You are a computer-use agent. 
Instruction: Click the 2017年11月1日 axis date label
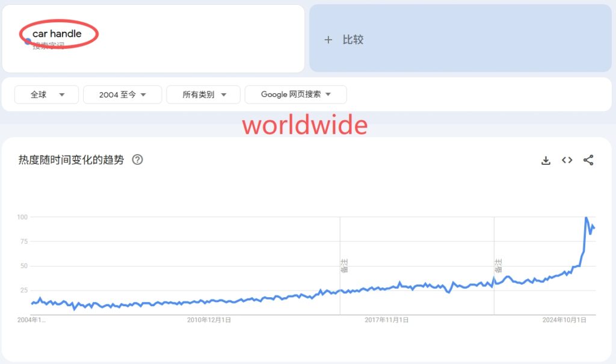coord(387,320)
